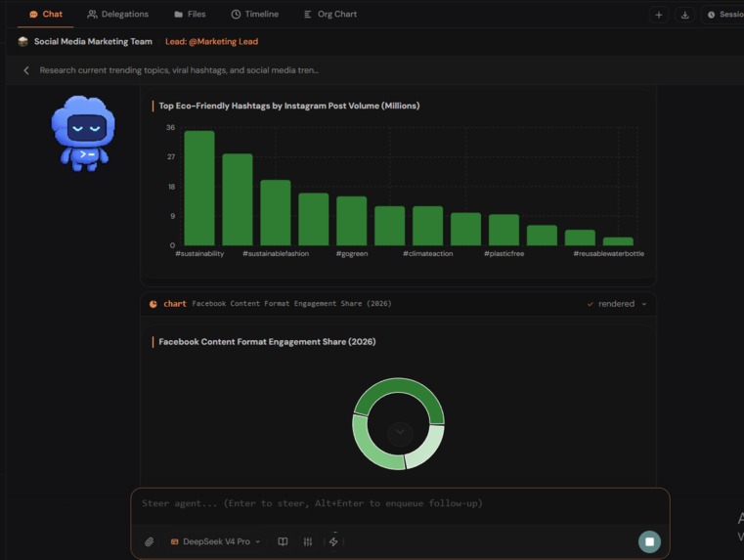This screenshot has height=560, width=744.
Task: Click the '#plasticfree' axis label
Action: tap(503, 254)
